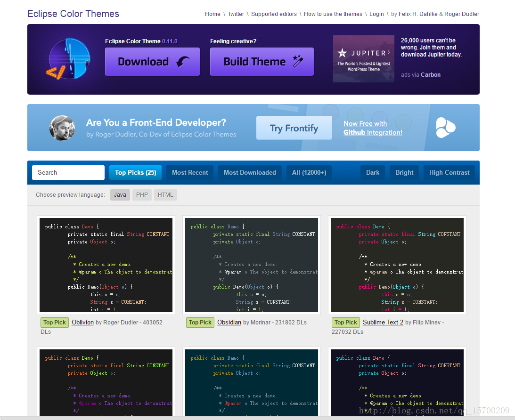Click the curved arrow icon on Download
Screen dimensions: 515x420
pyautogui.click(x=183, y=61)
